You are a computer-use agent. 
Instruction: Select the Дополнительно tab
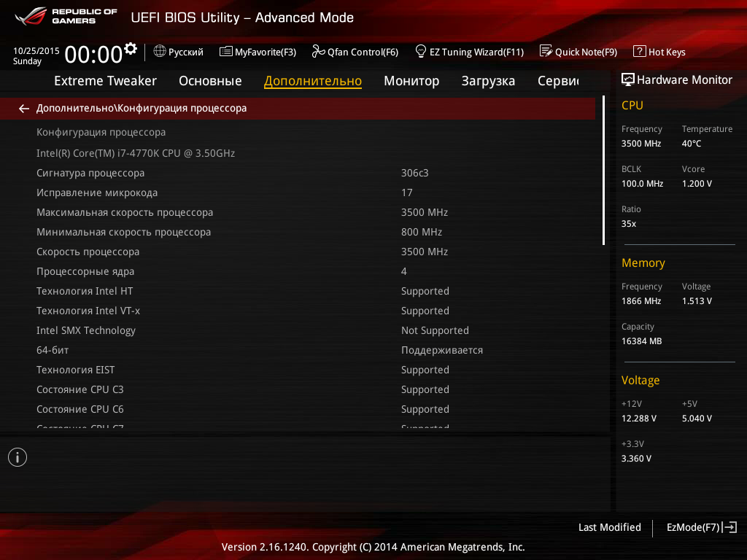coord(313,81)
